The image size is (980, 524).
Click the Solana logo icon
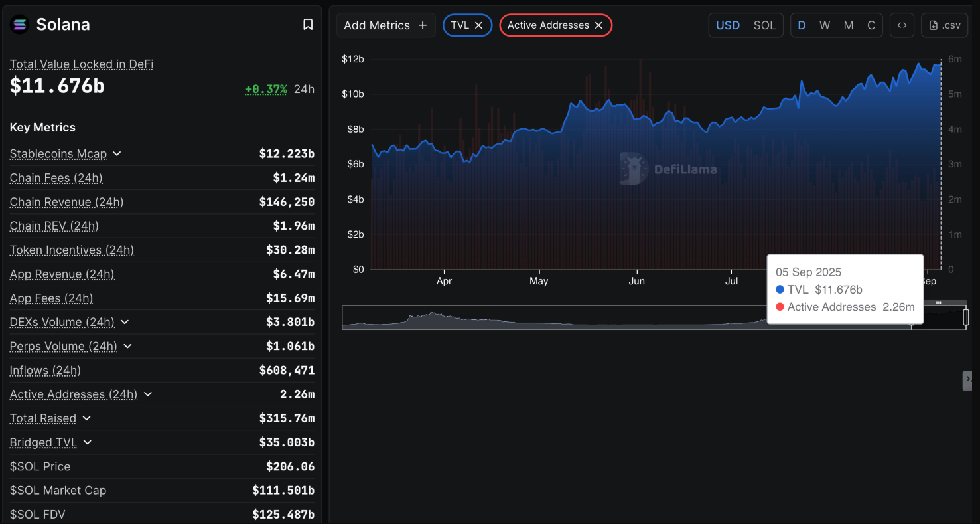[x=20, y=25]
